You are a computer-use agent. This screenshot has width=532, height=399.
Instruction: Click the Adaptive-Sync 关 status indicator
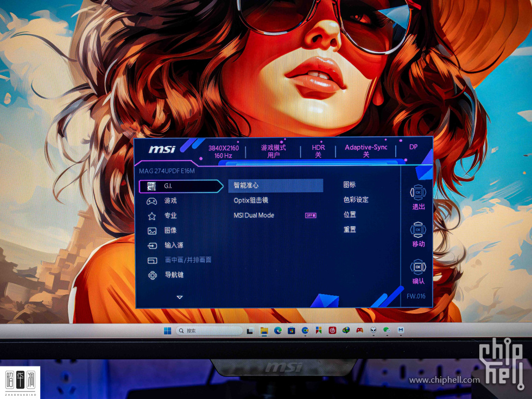pos(366,151)
